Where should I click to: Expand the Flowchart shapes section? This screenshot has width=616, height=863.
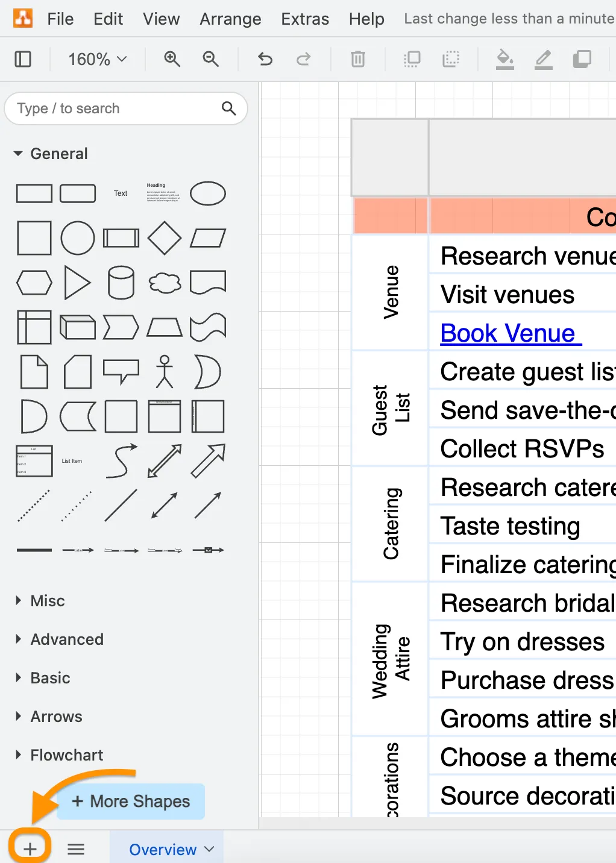65,755
